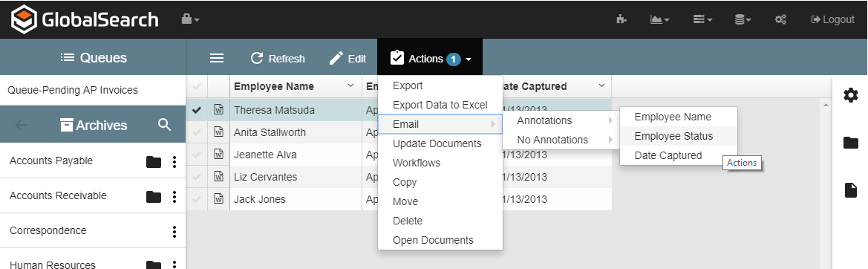The width and height of the screenshot is (868, 269).
Task: Expand the Employee Name column dropdown arrow
Action: (350, 85)
